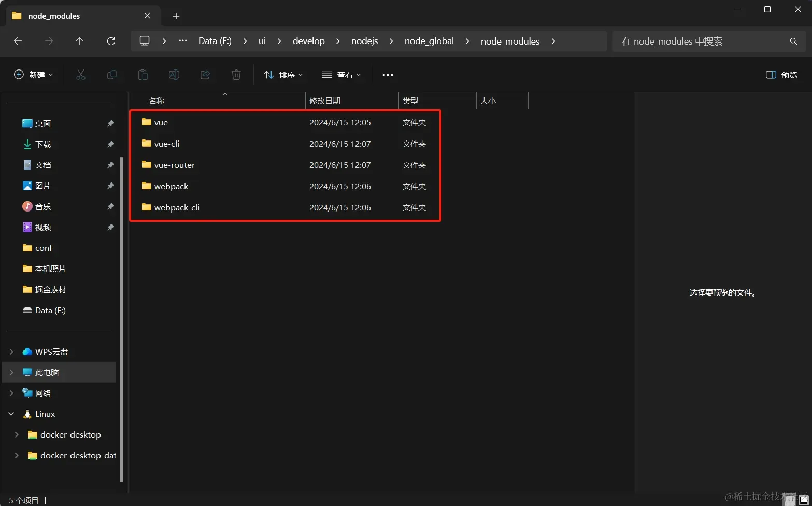Open the See more ellipsis menu

point(388,75)
